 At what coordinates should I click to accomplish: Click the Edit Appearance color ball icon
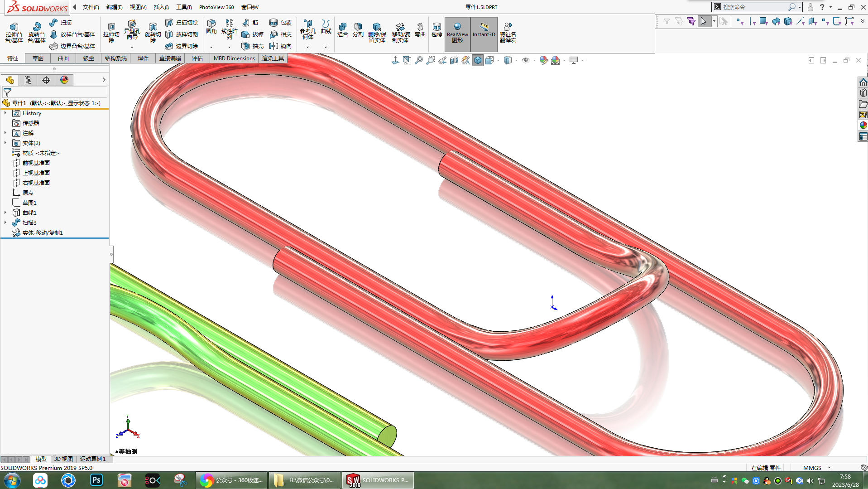(543, 60)
